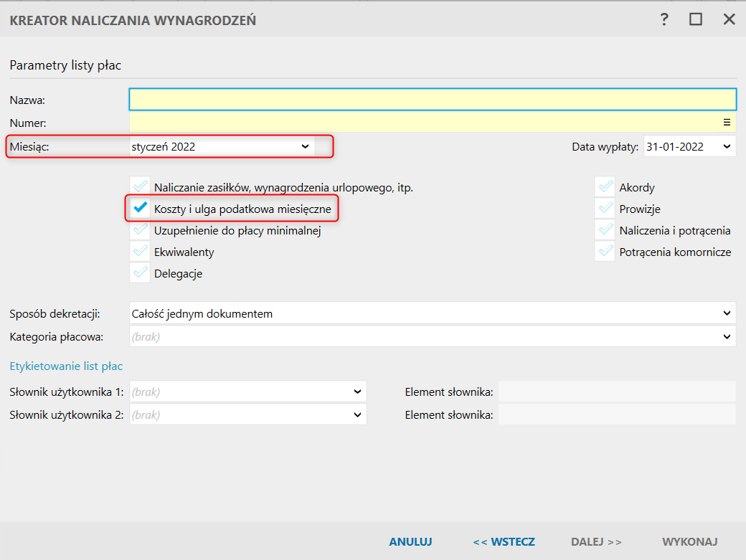Image resolution: width=746 pixels, height=560 pixels.
Task: Go back with the WSTECZ button
Action: tap(504, 541)
